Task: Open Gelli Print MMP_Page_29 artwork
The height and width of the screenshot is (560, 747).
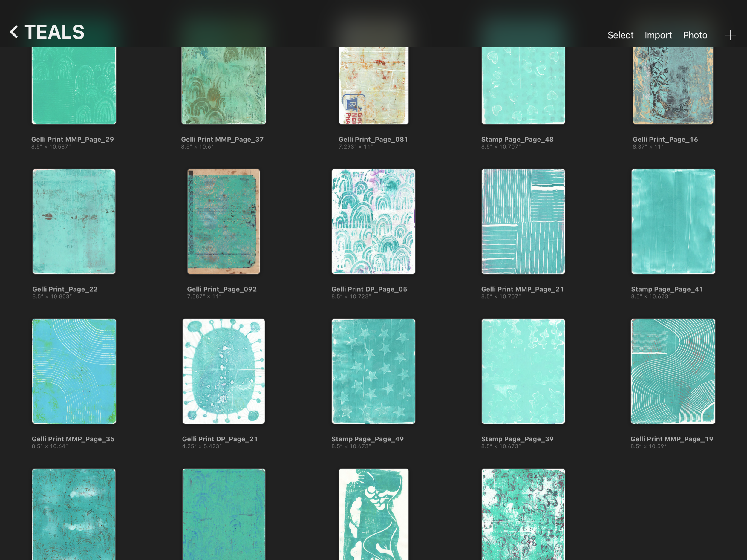Action: (x=74, y=85)
